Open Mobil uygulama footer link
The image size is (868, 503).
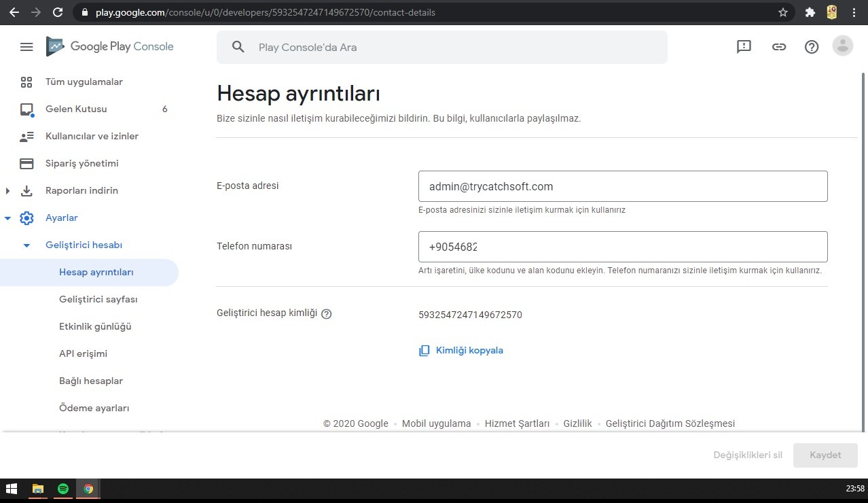pos(436,423)
